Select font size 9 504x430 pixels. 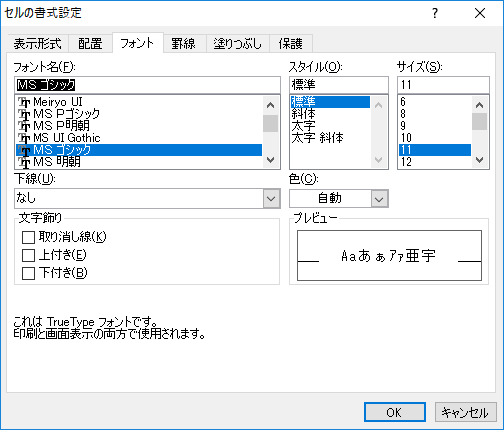tap(435, 126)
